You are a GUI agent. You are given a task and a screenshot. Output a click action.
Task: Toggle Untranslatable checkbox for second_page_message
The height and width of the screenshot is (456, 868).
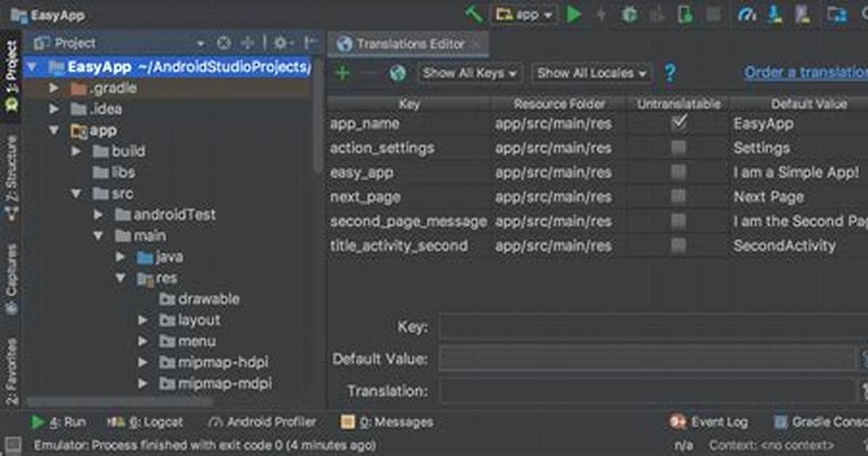pyautogui.click(x=679, y=221)
